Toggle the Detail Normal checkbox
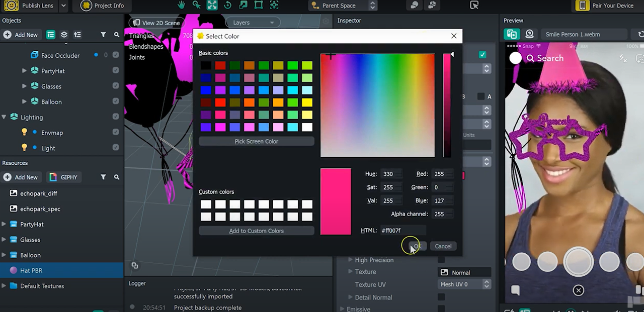Viewport: 644px width, 312px height. 441,297
